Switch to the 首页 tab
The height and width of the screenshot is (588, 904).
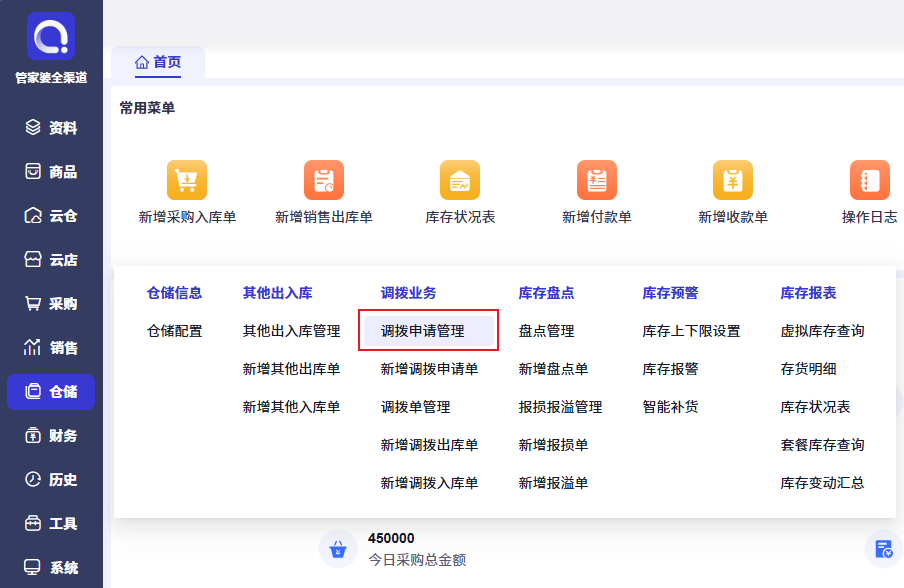pos(158,62)
